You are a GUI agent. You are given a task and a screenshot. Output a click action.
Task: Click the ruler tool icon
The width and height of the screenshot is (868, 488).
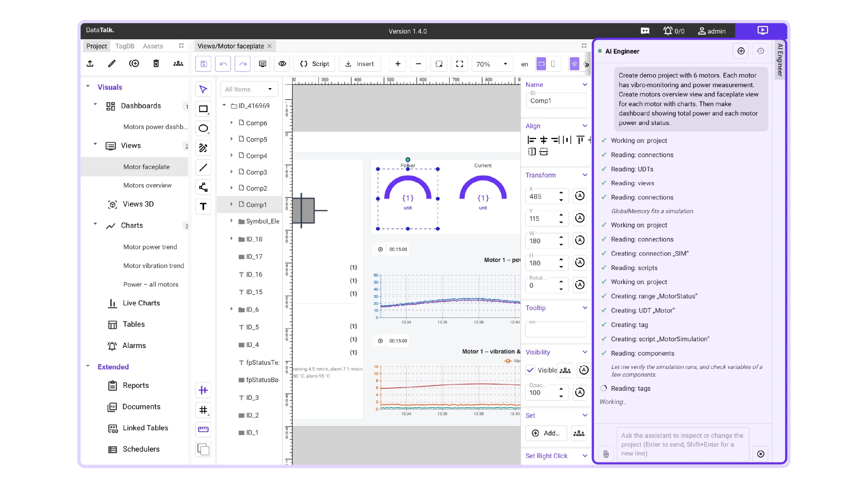[203, 429]
